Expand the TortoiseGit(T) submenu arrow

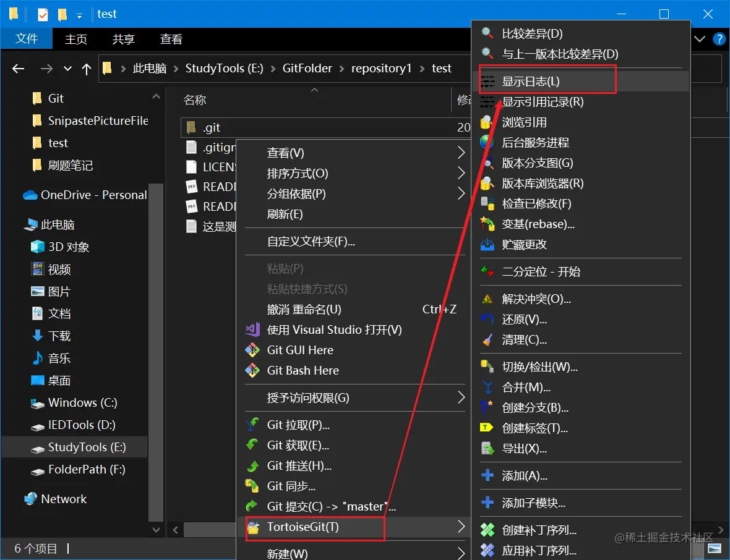point(461,527)
